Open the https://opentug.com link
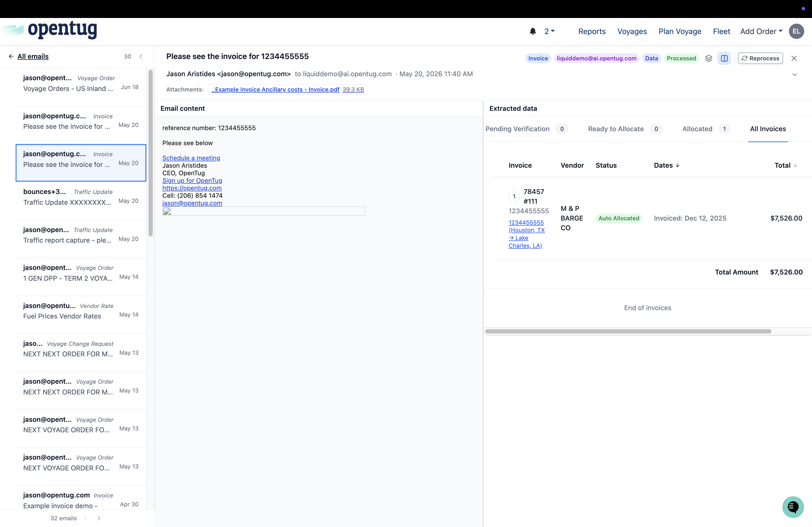Image resolution: width=812 pixels, height=527 pixels. [192, 188]
